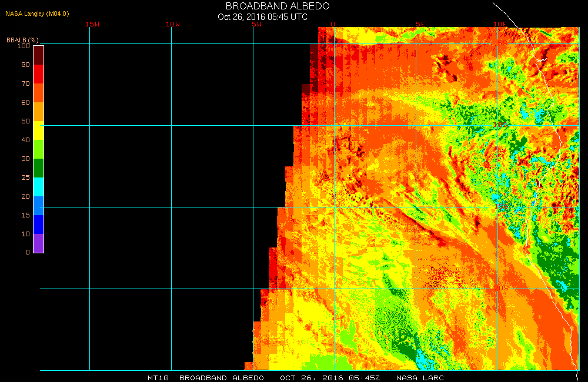
Task: Click the 5E longitude label
Action: [420, 24]
